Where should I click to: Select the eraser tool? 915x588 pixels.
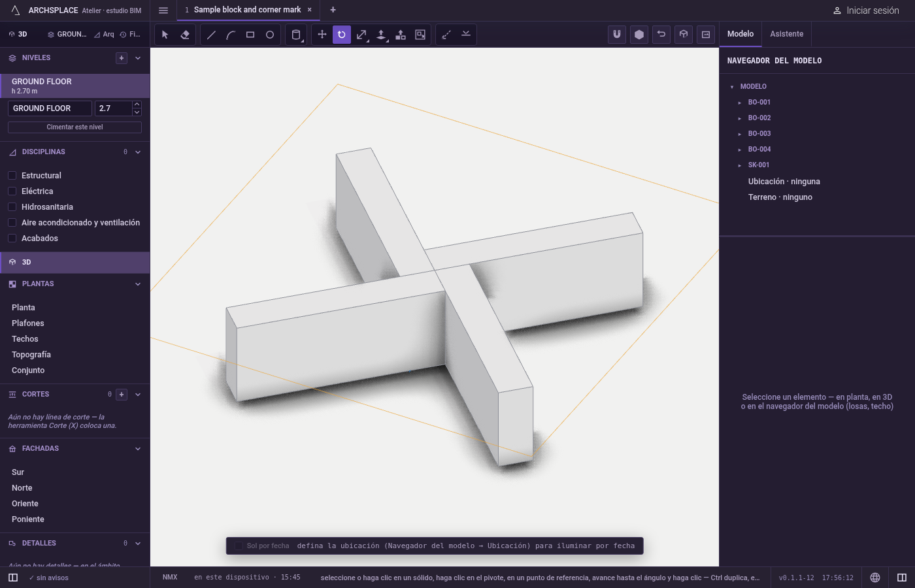point(185,35)
